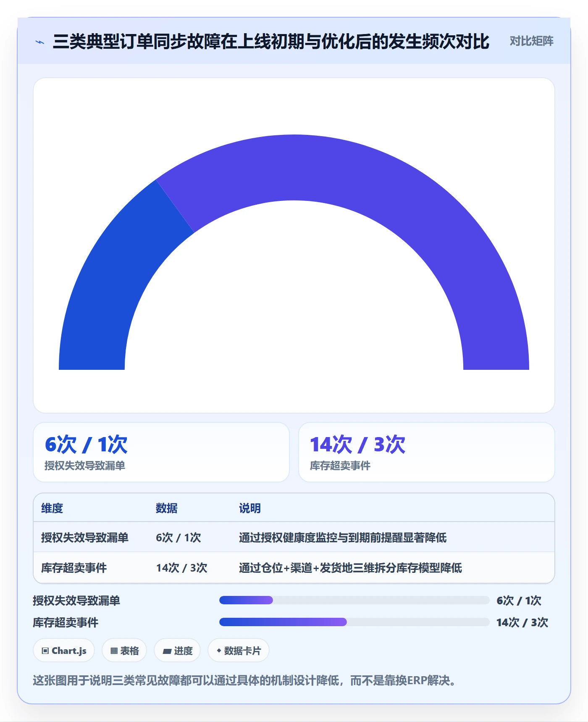Open the 14次 / 3次 data card

pos(426,452)
